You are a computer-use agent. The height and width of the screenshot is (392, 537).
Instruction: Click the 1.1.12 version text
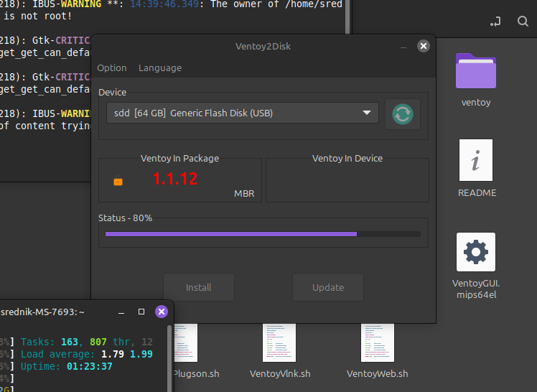tap(175, 179)
